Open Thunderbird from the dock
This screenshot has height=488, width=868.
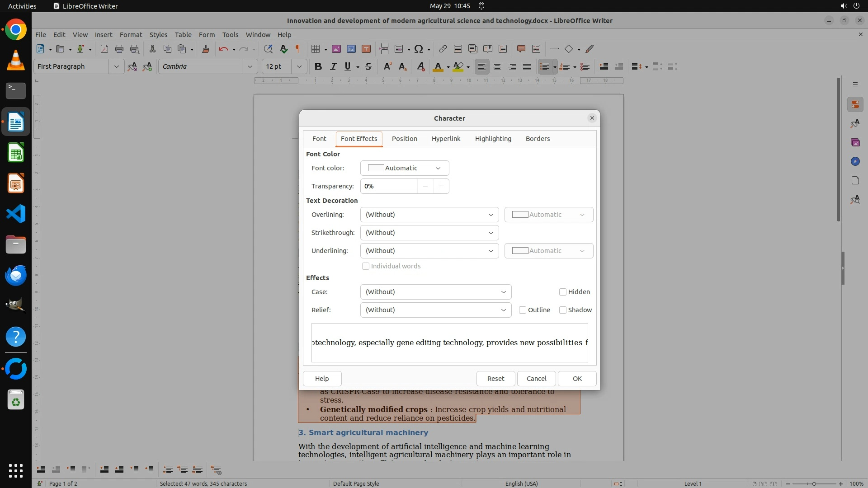click(16, 275)
